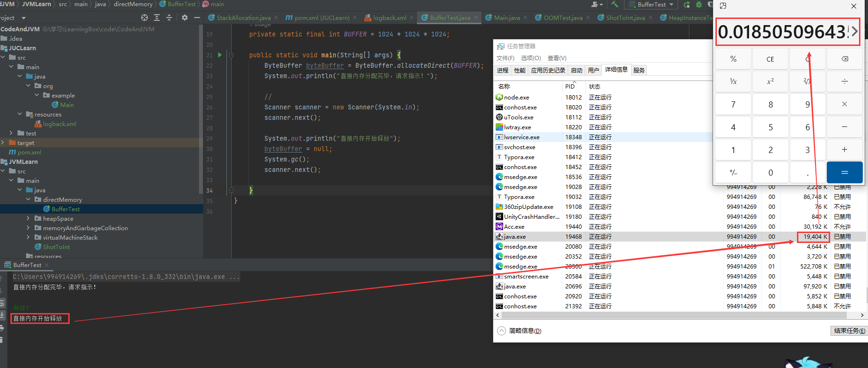This screenshot has width=868, height=368.
Task: Open the BufferTest run configuration dropdown
Action: click(652, 4)
